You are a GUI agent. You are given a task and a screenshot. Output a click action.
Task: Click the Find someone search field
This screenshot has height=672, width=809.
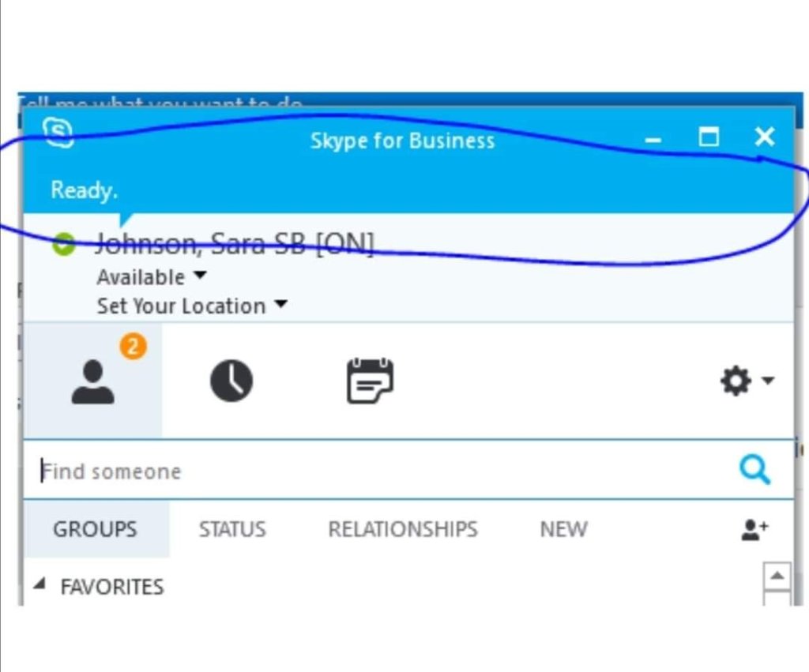click(x=379, y=471)
